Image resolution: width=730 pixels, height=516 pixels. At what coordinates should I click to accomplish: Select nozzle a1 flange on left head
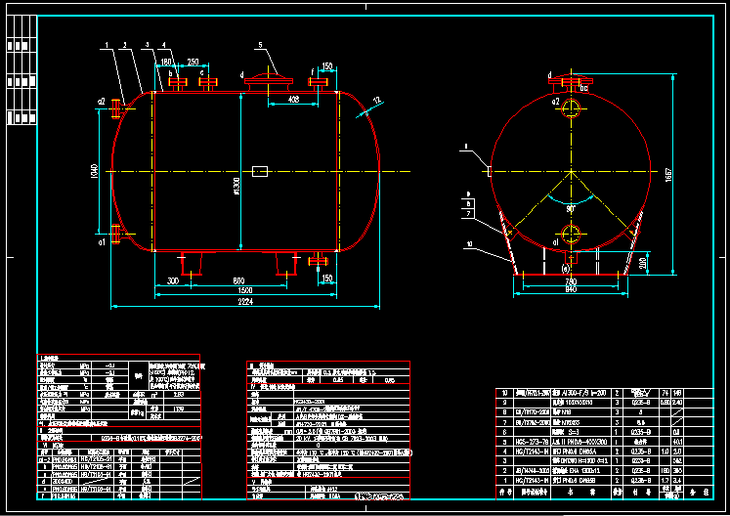tap(118, 234)
